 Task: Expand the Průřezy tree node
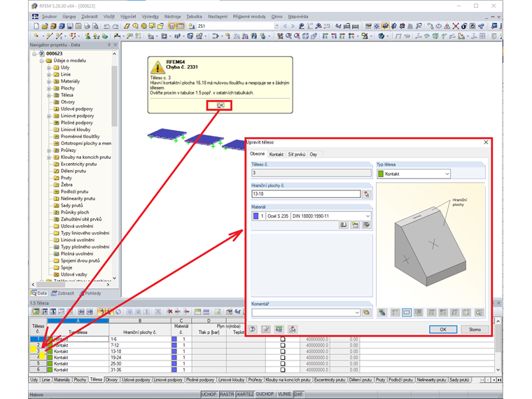click(49, 150)
